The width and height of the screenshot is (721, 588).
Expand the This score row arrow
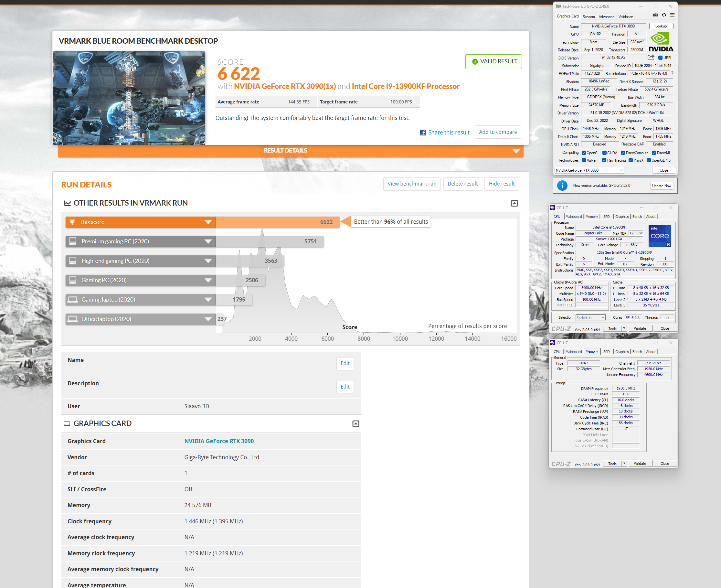(208, 222)
